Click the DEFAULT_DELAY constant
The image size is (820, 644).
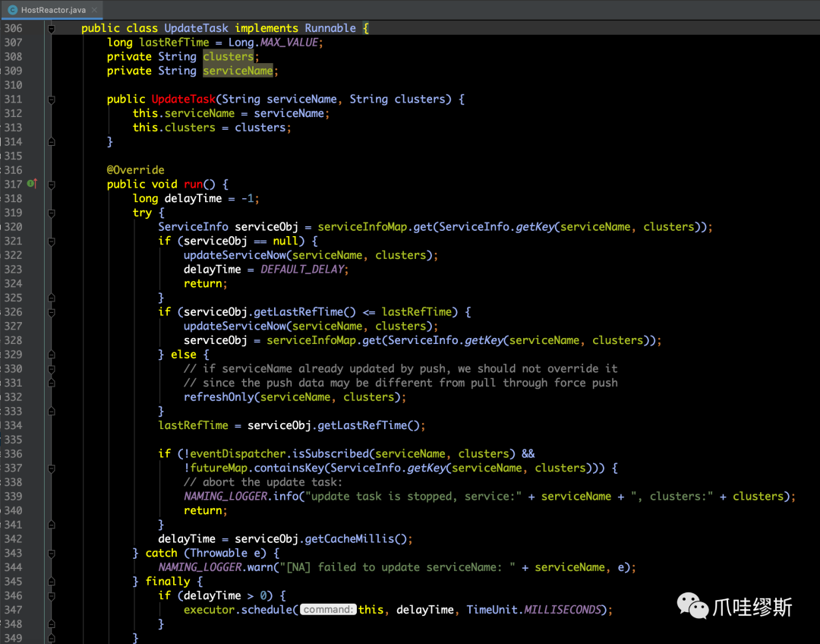click(x=301, y=270)
